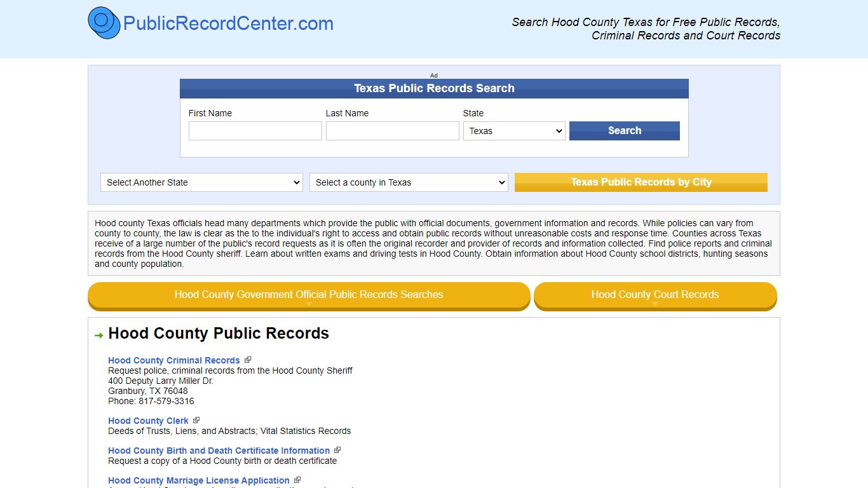Click Request police, criminal records description
Image resolution: width=868 pixels, height=488 pixels.
[x=230, y=370]
